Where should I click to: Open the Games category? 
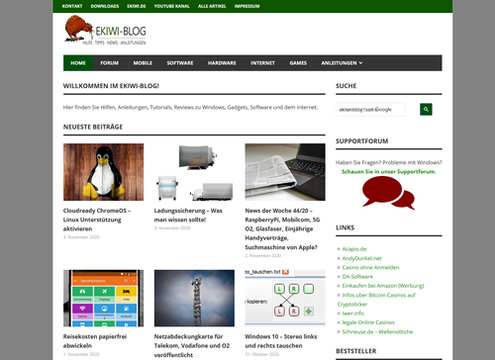click(x=298, y=63)
